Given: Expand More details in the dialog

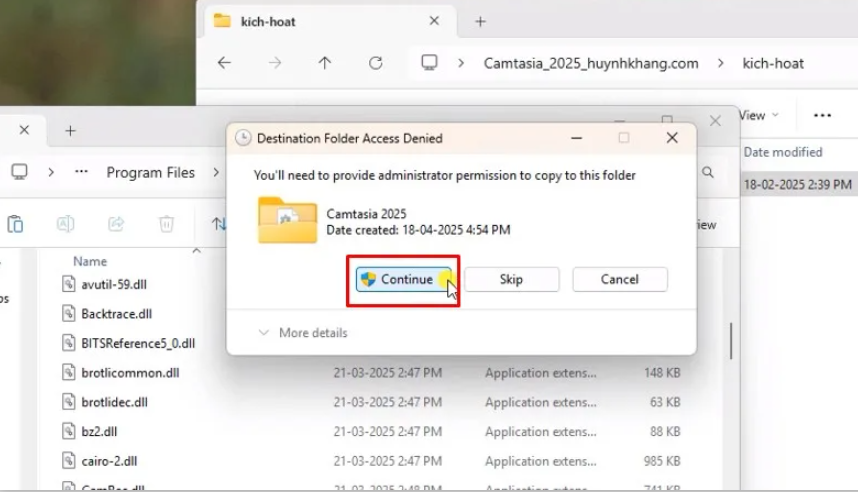Looking at the screenshot, I should click(x=303, y=333).
